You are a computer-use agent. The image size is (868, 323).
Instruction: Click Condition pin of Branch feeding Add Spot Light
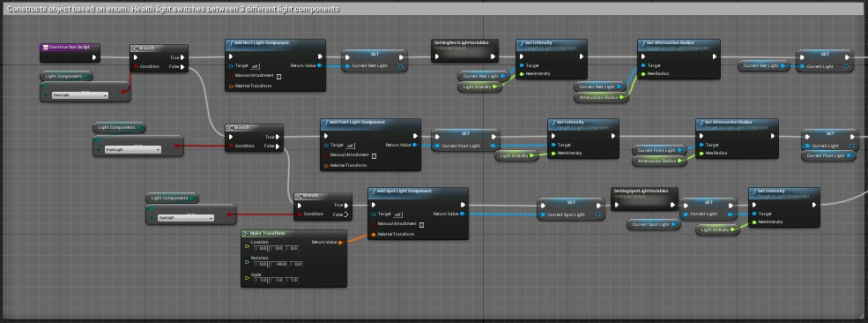pos(300,214)
